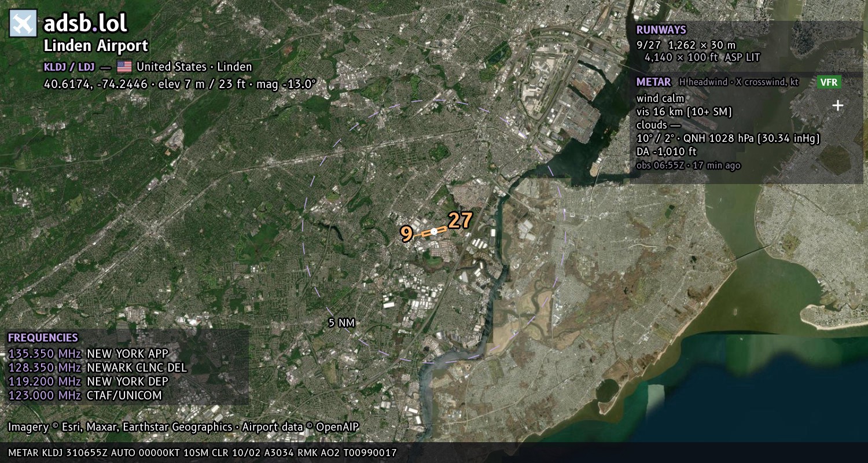The width and height of the screenshot is (868, 463).
Task: Select '119.200 MHz NEW YORK DEP' frequency
Action: (x=88, y=381)
